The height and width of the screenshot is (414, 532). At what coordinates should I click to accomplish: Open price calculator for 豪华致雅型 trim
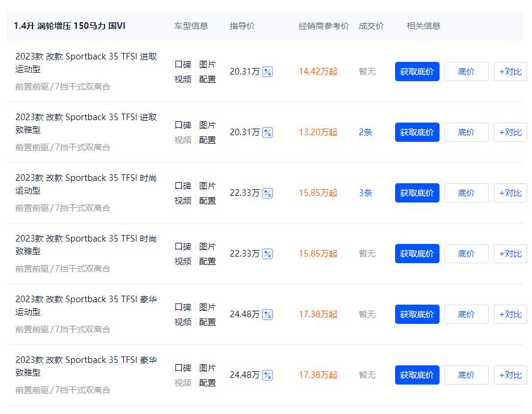point(266,374)
